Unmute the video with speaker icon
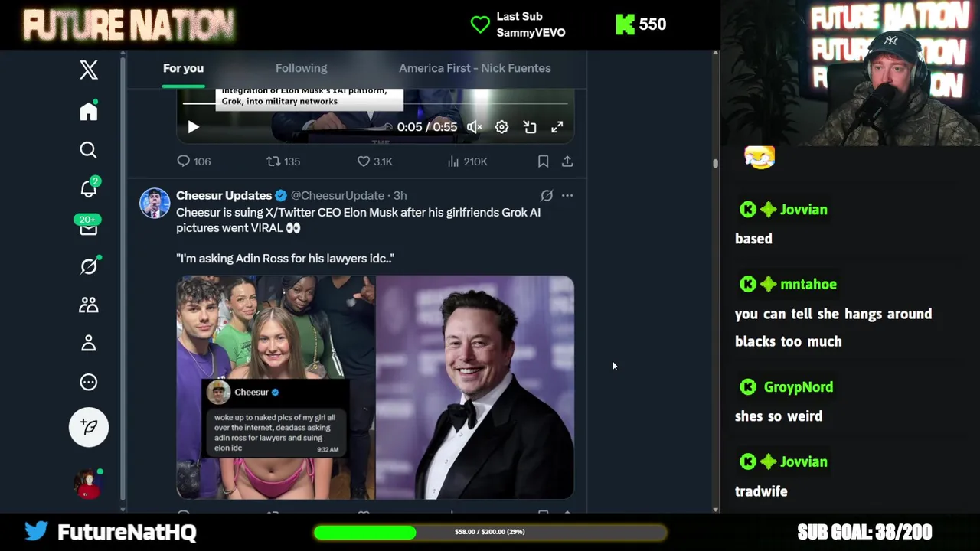980x551 pixels. coord(475,127)
